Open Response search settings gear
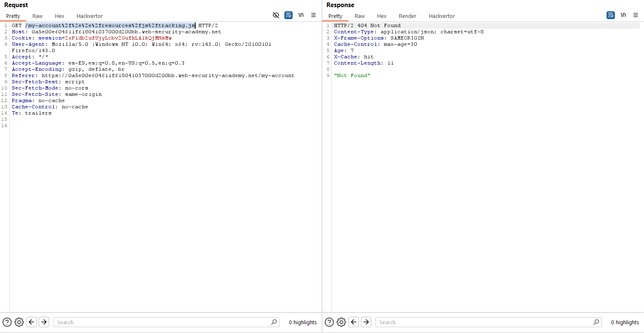644x333 pixels. [x=341, y=322]
